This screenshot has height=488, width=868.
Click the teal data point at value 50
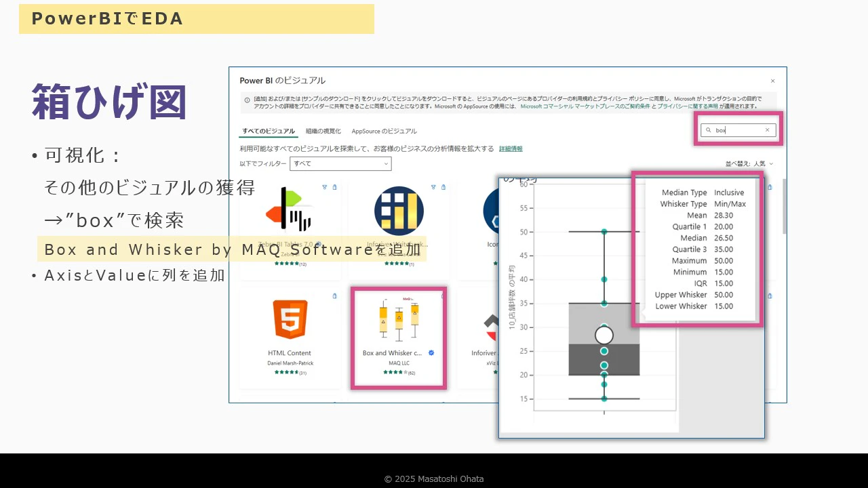(604, 232)
